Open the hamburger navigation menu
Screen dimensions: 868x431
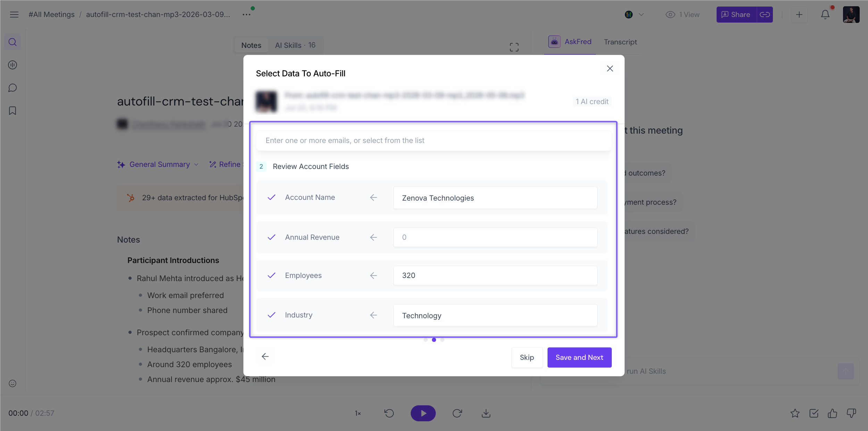click(x=14, y=15)
